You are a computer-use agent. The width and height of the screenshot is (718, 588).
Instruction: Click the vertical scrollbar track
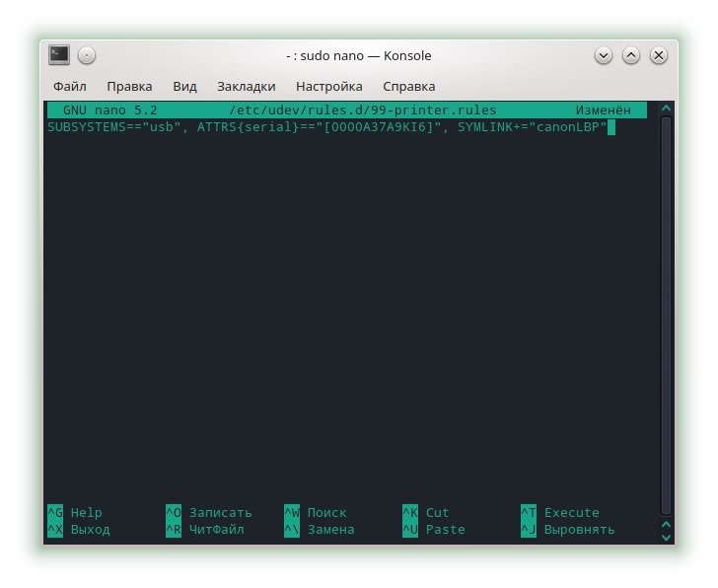pos(666,316)
